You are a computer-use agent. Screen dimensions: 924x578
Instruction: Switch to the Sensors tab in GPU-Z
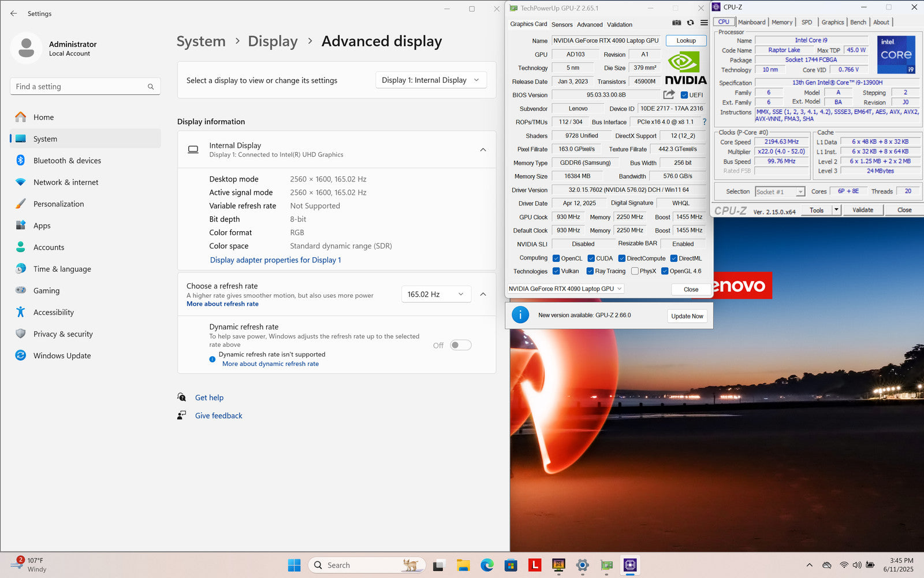click(561, 24)
